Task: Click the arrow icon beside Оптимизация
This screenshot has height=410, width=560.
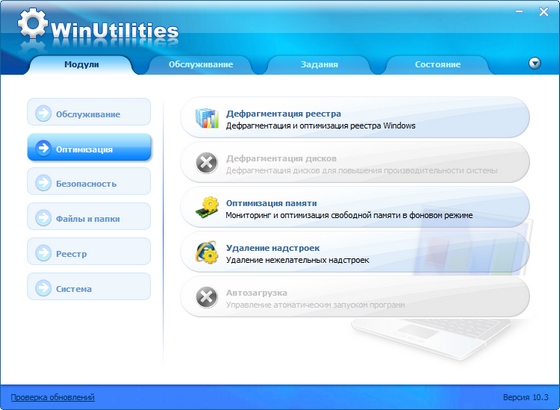Action: coord(44,148)
